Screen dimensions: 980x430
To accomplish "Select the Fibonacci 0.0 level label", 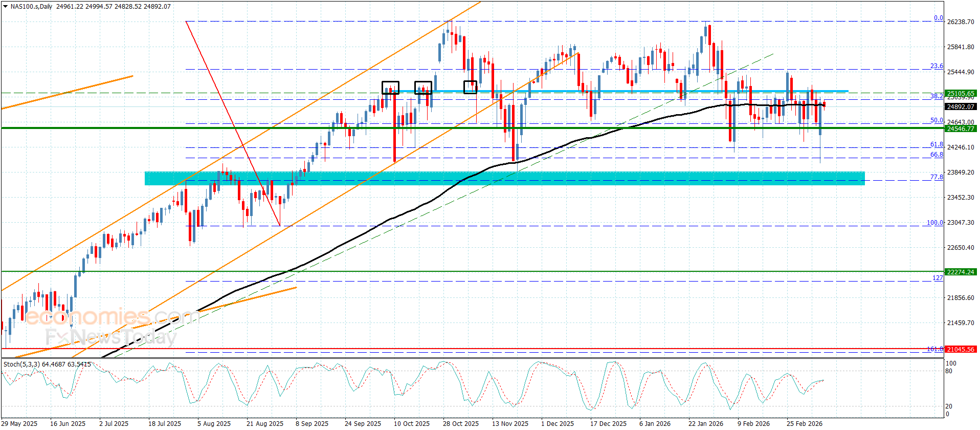I will click(x=939, y=18).
